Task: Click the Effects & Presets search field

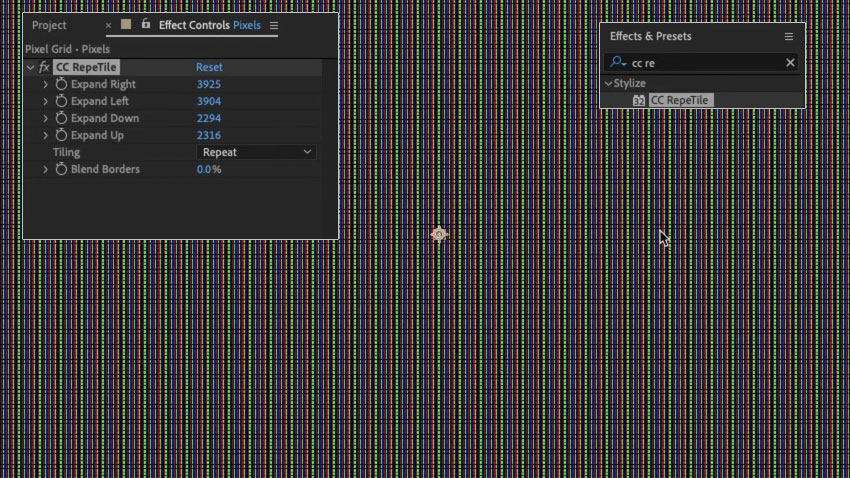Action: click(x=701, y=63)
